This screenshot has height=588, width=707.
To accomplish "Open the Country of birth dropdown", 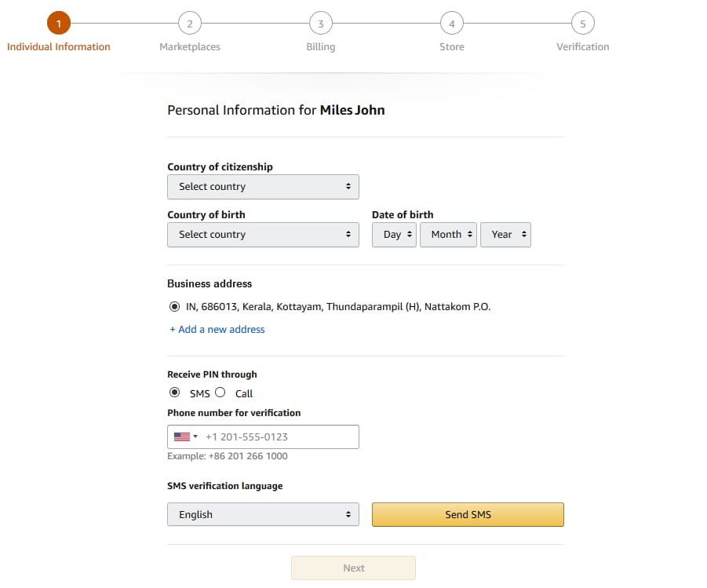I will point(263,234).
